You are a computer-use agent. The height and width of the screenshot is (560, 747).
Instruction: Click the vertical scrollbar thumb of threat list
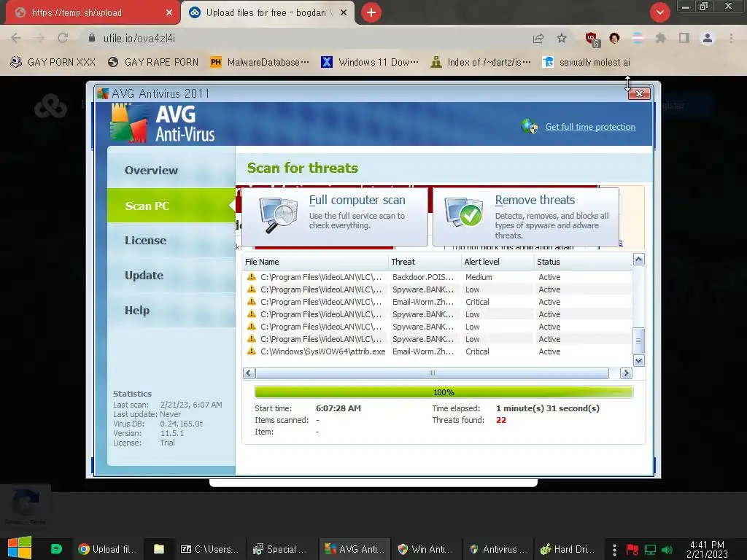point(638,341)
